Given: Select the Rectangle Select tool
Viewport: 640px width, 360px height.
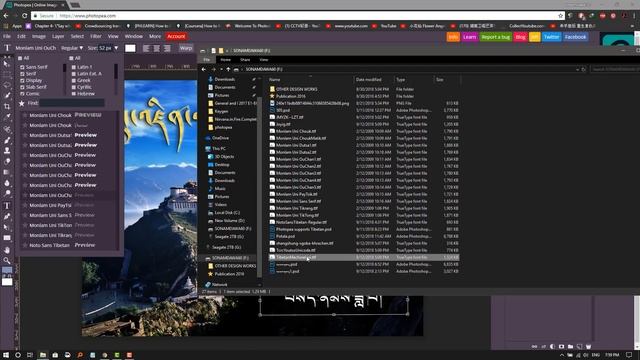Looking at the screenshot, I should (7, 75).
